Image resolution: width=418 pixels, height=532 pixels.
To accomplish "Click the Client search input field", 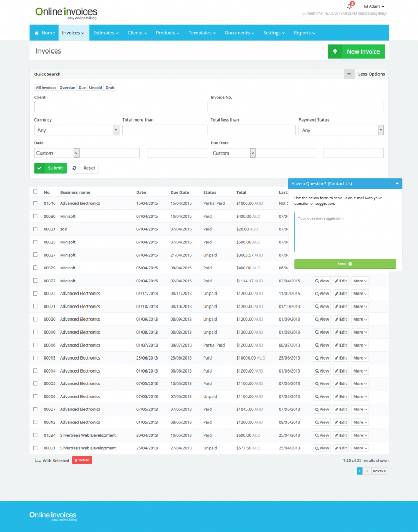I will tap(121, 107).
